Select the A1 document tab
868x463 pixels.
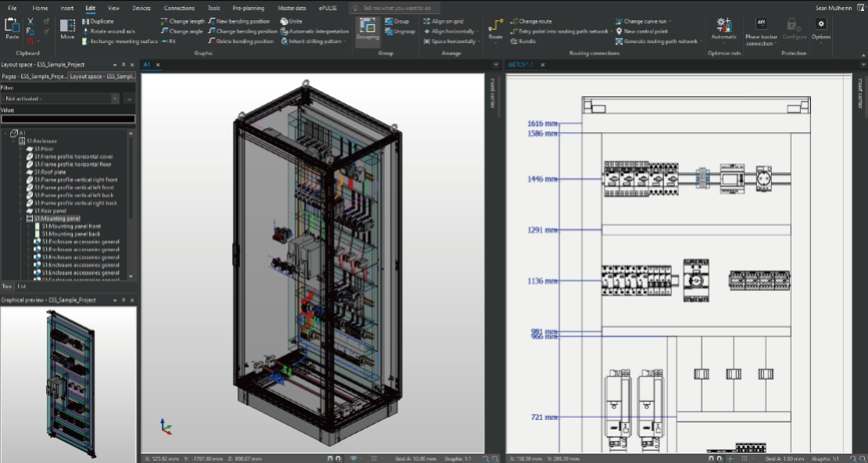(x=147, y=65)
